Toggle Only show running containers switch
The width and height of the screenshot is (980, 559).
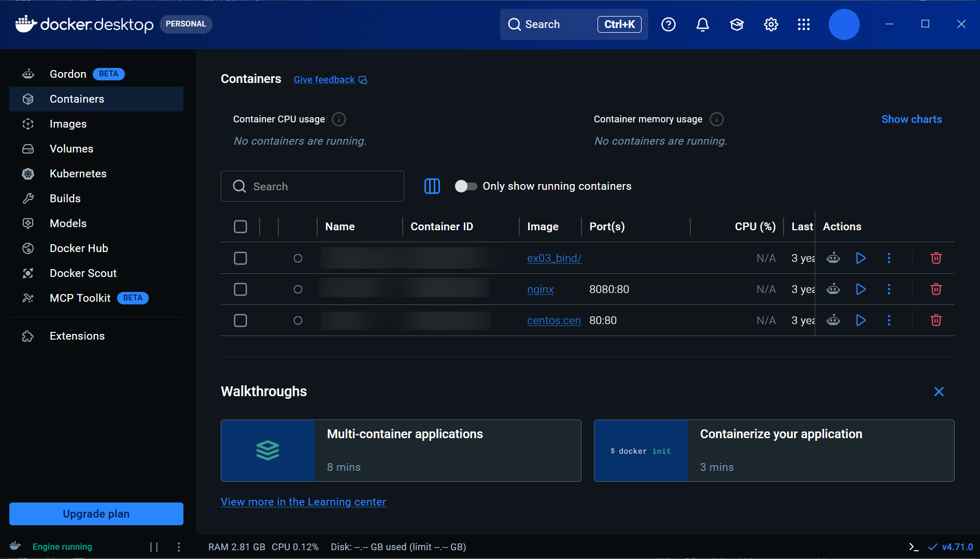point(466,186)
